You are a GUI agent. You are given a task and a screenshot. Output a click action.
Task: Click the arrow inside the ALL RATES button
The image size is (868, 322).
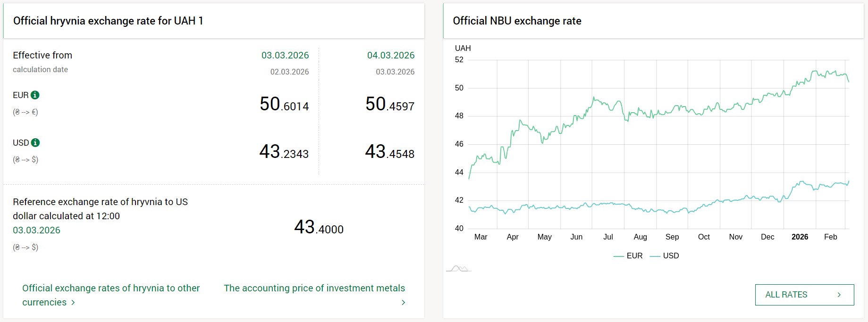(x=839, y=295)
